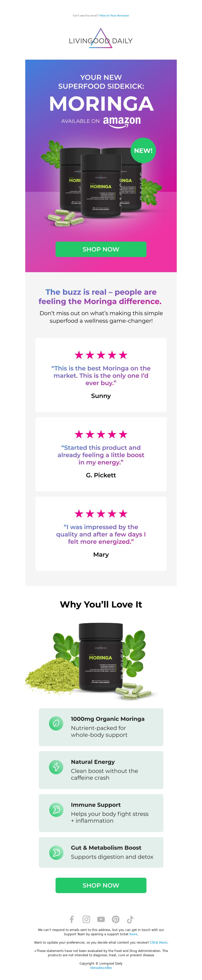Click the Immune Support icon
Viewport: 202px width, 980px height.
(x=56, y=810)
